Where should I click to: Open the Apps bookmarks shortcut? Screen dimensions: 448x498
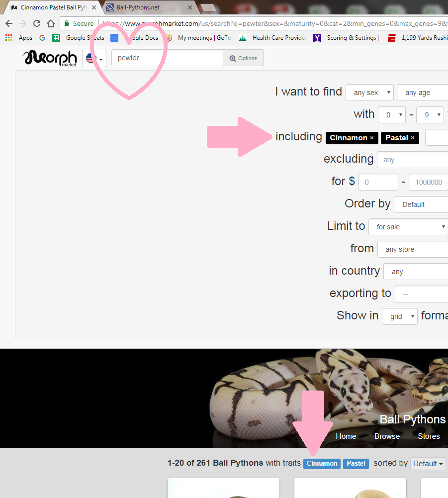coord(19,38)
